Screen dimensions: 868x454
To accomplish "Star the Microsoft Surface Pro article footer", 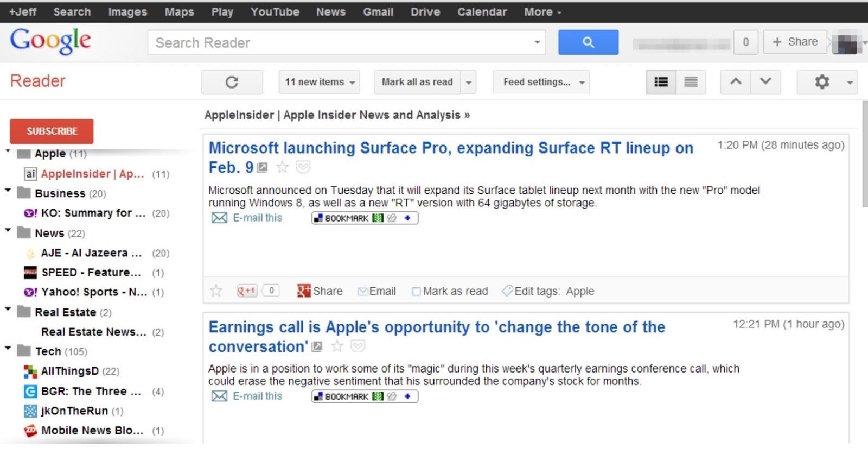I will pyautogui.click(x=216, y=291).
